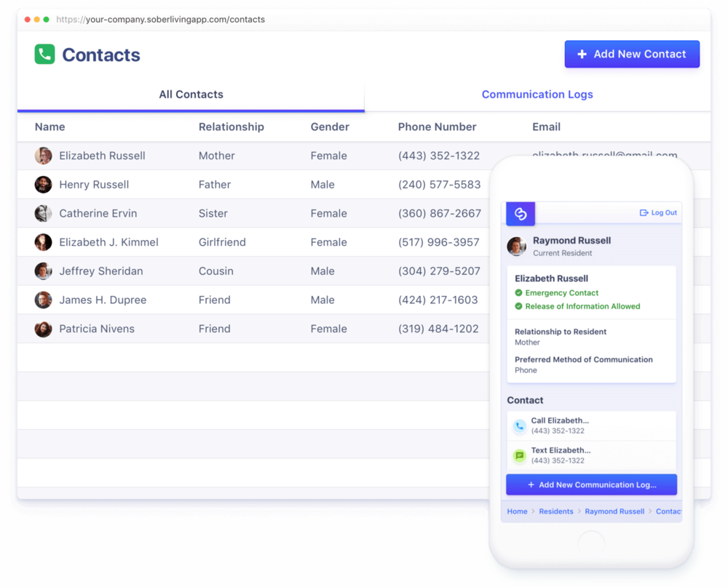The width and height of the screenshot is (728, 587).
Task: Tap blue call icon beside Call Elizabeth
Action: tap(520, 426)
